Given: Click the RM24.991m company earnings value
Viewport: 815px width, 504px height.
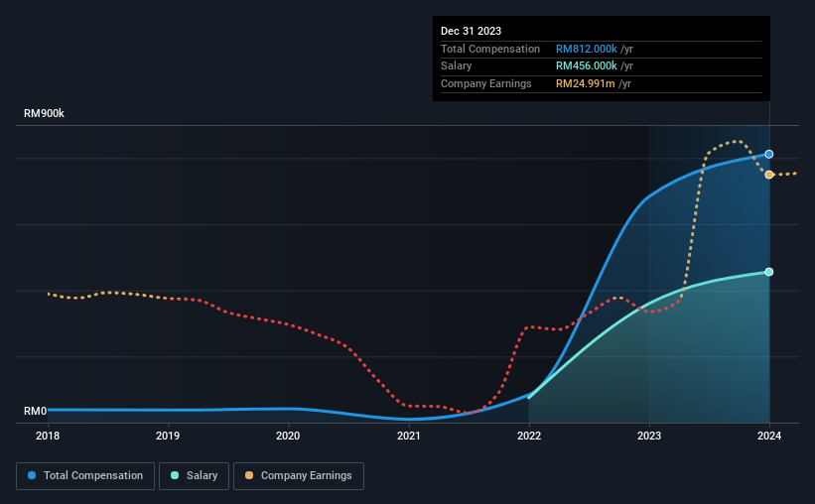Looking at the screenshot, I should [x=586, y=83].
